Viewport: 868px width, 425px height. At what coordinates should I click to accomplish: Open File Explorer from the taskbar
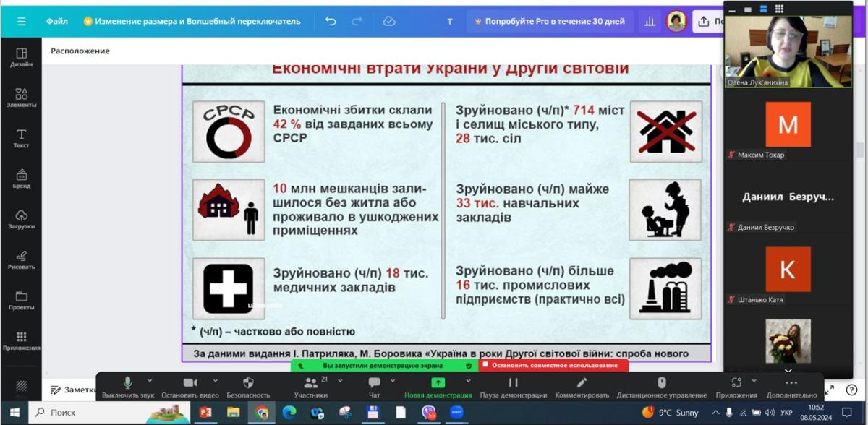[x=233, y=413]
